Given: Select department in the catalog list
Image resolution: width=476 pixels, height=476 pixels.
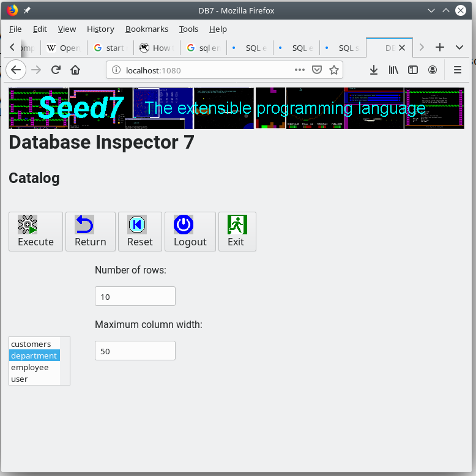Looking at the screenshot, I should point(34,355).
